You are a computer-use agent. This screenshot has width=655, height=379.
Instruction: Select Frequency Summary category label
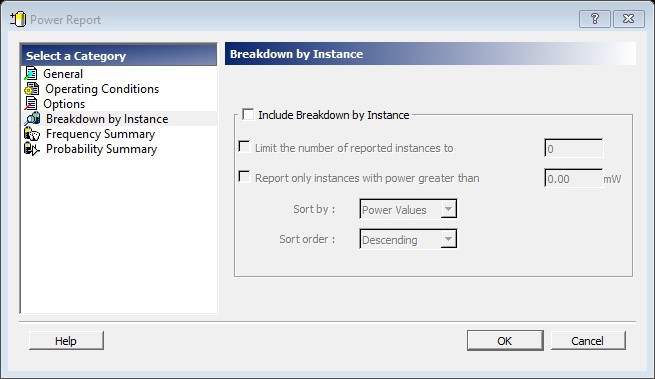101,134
